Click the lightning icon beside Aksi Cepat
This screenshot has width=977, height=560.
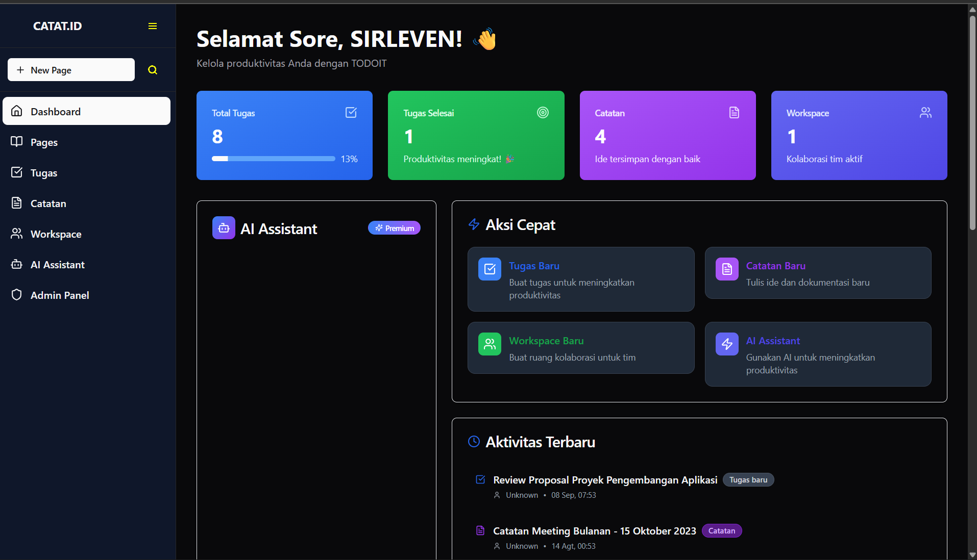474,224
